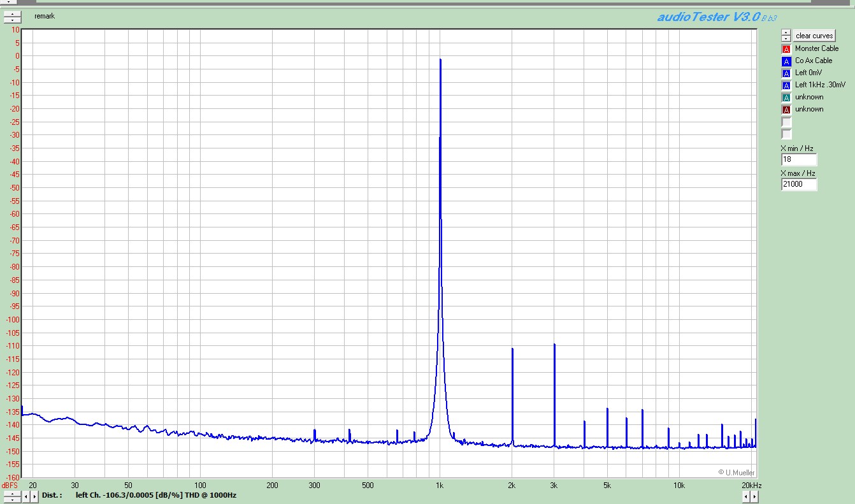The height and width of the screenshot is (504, 855).
Task: Click the teal unknown curve icon
Action: (x=786, y=97)
